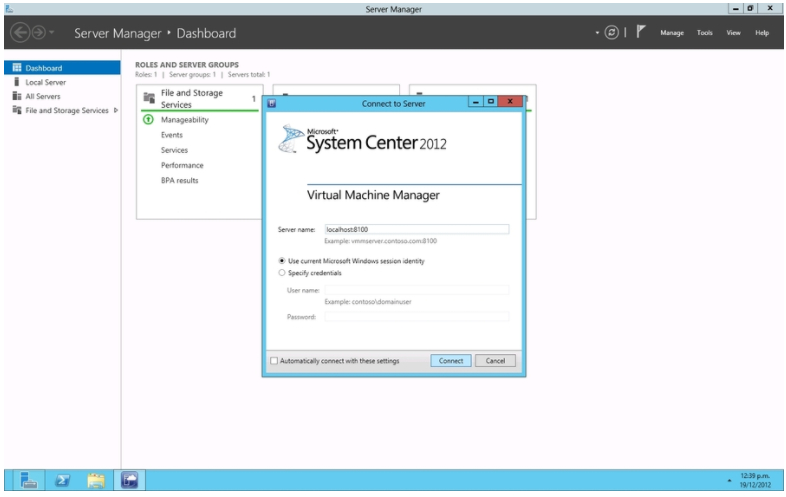Image resolution: width=786 pixels, height=497 pixels.
Task: Click the forward navigation arrow
Action: (39, 33)
